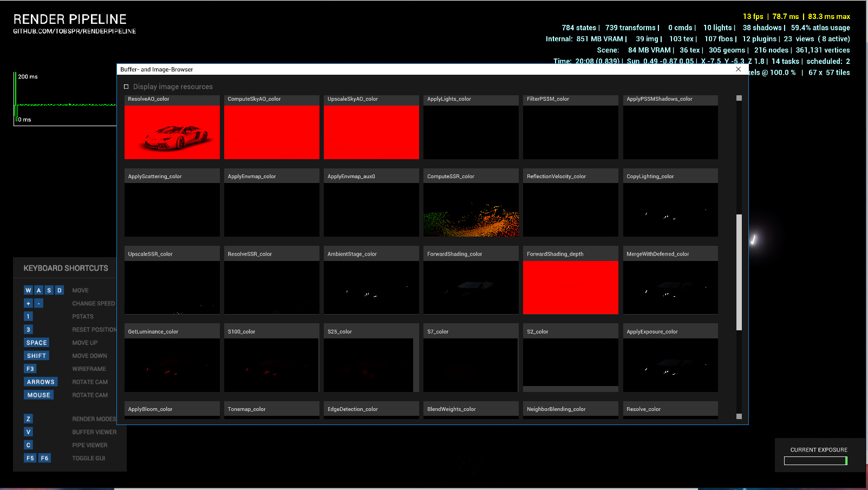Click the C pipe viewer key icon
Viewport: 868px width, 490px height.
point(28,445)
